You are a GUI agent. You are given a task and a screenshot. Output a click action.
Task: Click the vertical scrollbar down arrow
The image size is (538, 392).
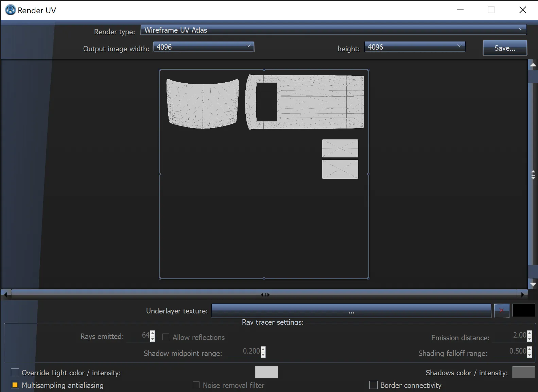[533, 284]
